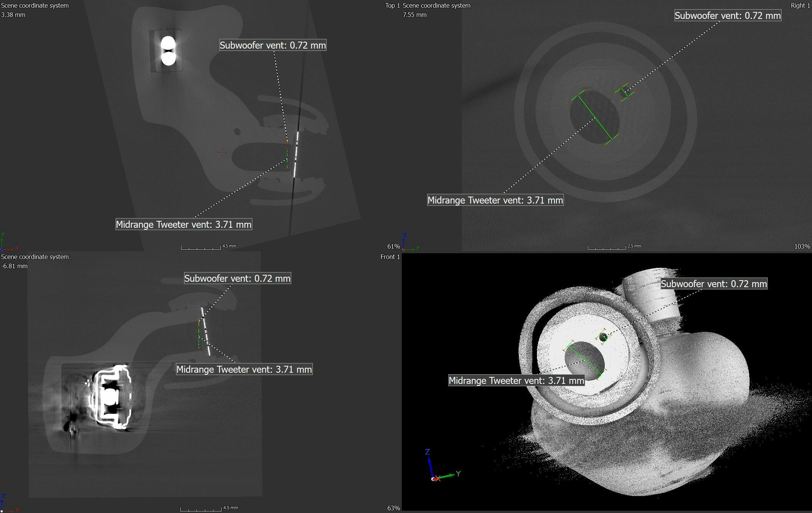Screen dimensions: 812x513
Task: Select the small subwoofer vent caliper in Right view
Action: pyautogui.click(x=625, y=92)
